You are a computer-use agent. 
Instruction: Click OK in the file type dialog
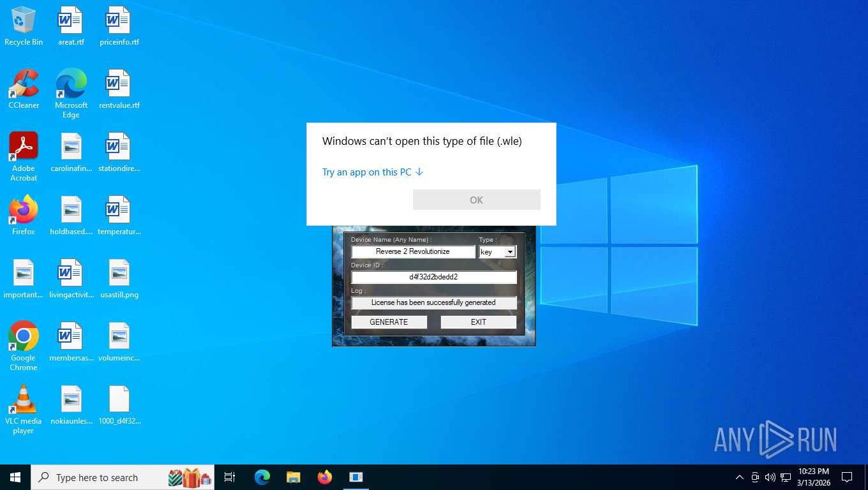coord(477,200)
